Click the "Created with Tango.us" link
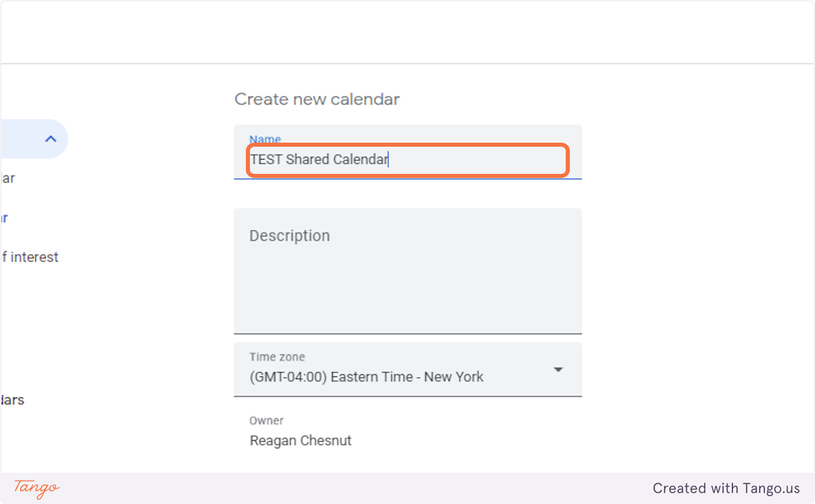This screenshot has width=815, height=504. tap(726, 488)
